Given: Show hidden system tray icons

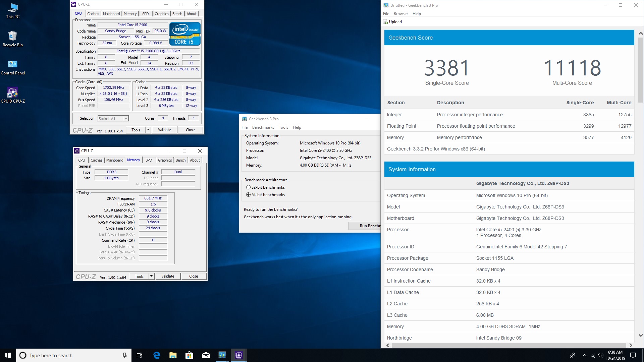Looking at the screenshot, I should 585,355.
